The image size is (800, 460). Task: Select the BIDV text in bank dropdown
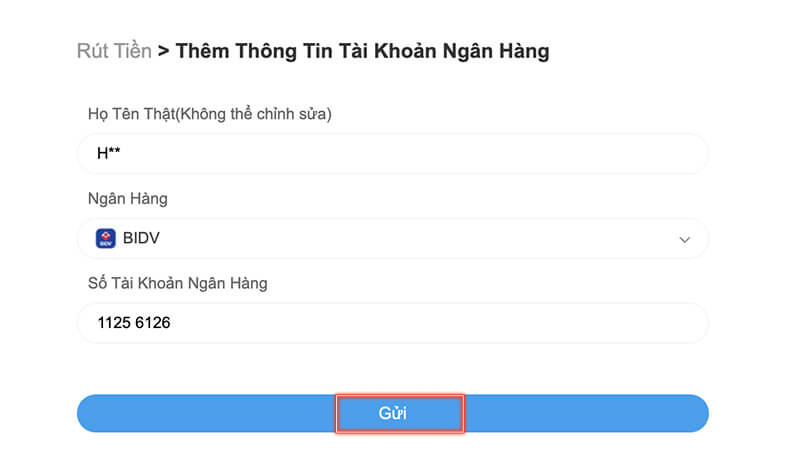[142, 239]
